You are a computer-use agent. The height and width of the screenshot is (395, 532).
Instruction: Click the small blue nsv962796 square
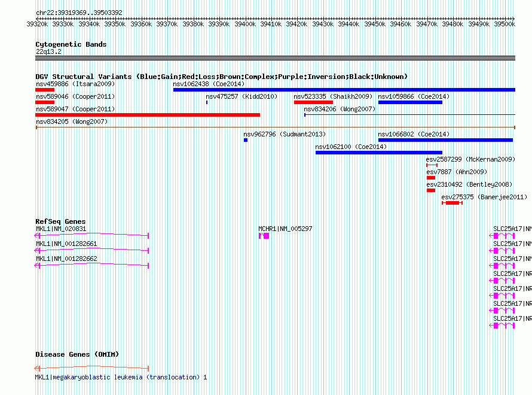pyautogui.click(x=246, y=140)
